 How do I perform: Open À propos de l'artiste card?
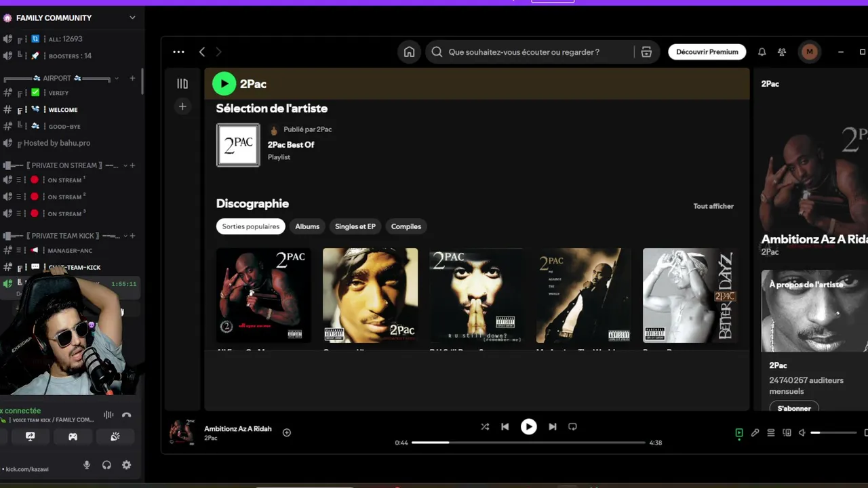(x=814, y=340)
